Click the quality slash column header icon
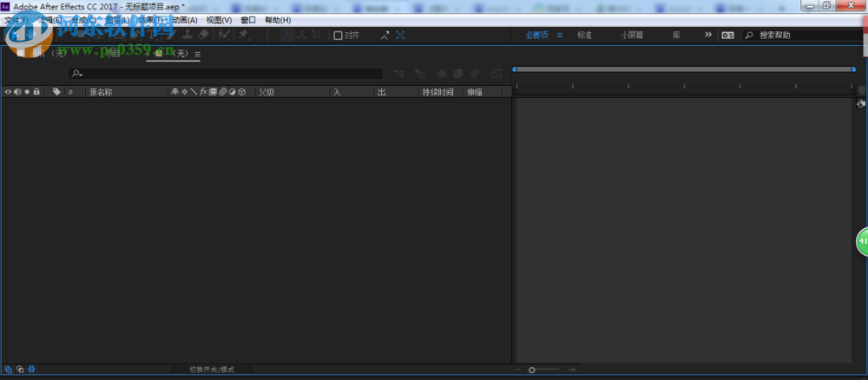Screen dimensions: 868x380 tap(194, 92)
